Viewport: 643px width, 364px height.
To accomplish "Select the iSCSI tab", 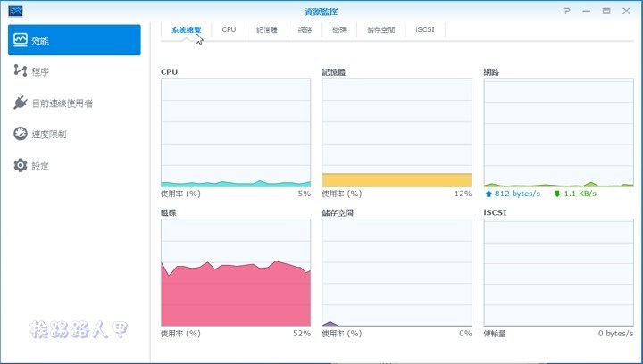I will coord(425,29).
